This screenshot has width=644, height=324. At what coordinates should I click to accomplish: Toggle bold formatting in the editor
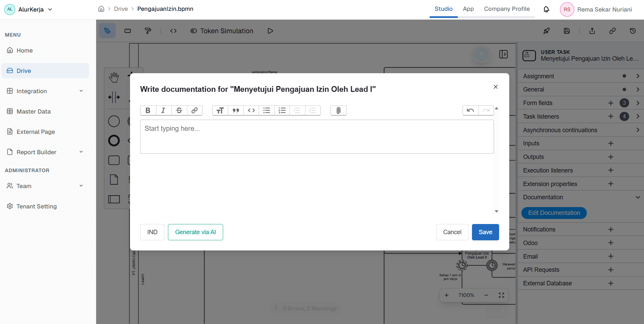(x=148, y=110)
